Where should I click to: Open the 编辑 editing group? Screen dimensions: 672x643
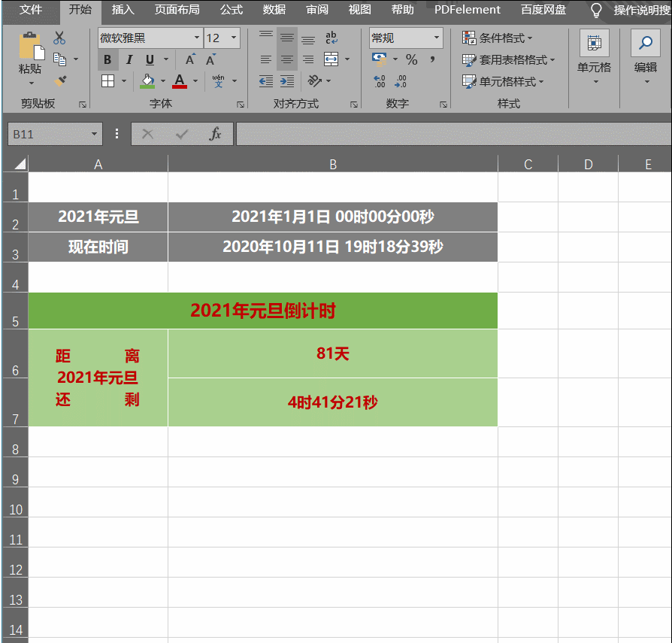(646, 57)
